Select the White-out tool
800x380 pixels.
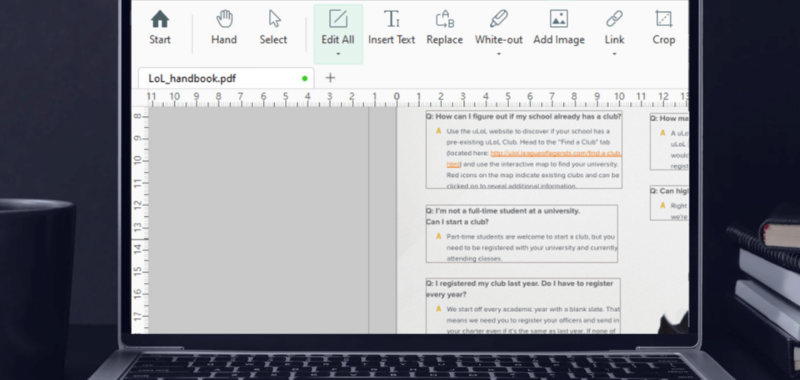coord(498,28)
